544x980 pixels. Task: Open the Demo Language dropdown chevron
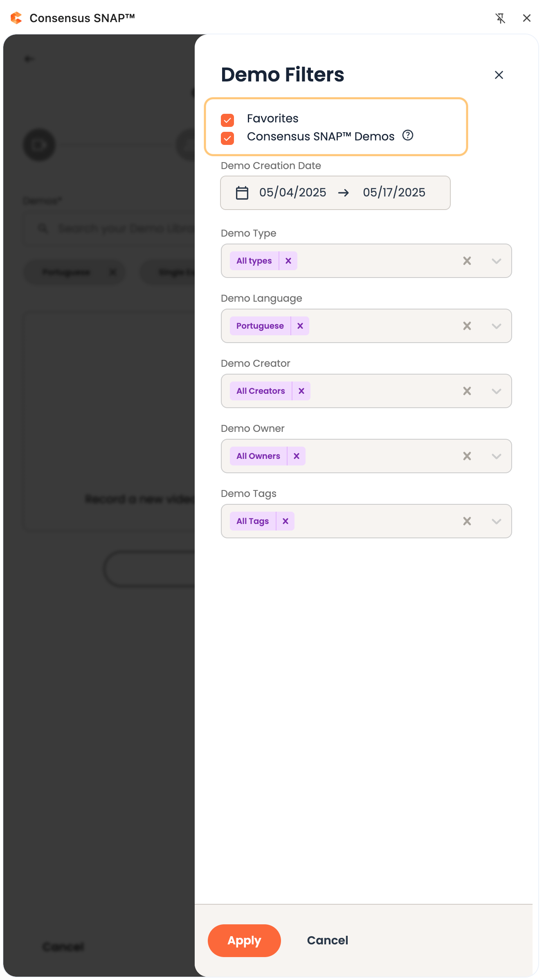pyautogui.click(x=497, y=326)
